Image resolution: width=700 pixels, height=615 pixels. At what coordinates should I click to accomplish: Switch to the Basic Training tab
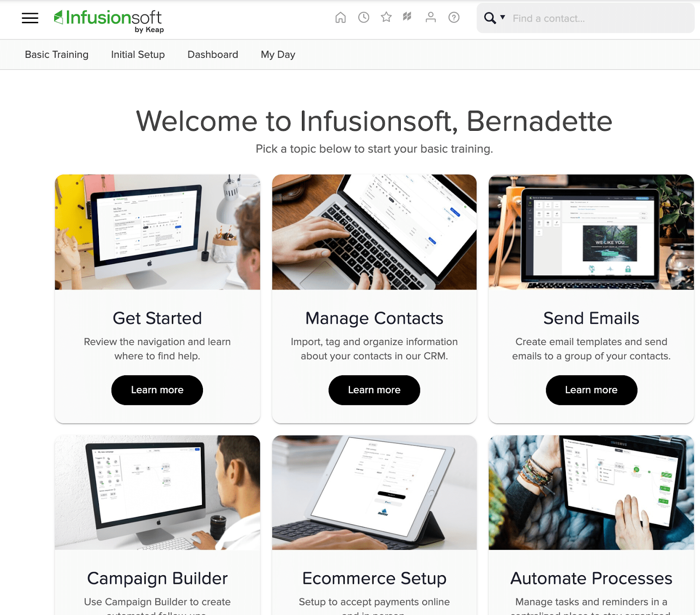pyautogui.click(x=56, y=55)
